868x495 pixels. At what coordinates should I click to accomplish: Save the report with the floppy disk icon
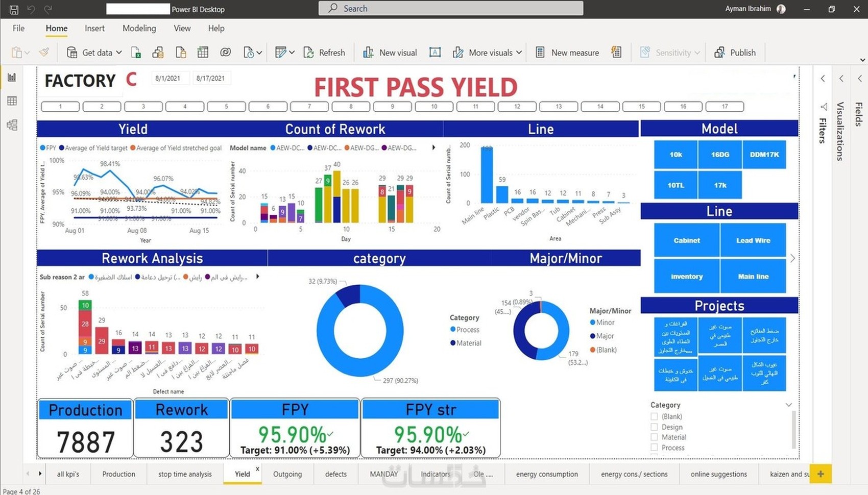(14, 9)
